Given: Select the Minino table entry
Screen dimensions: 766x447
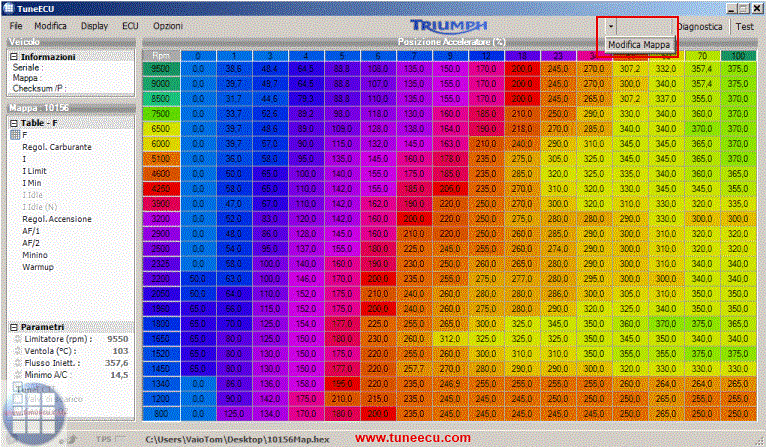Looking at the screenshot, I should 35,255.
